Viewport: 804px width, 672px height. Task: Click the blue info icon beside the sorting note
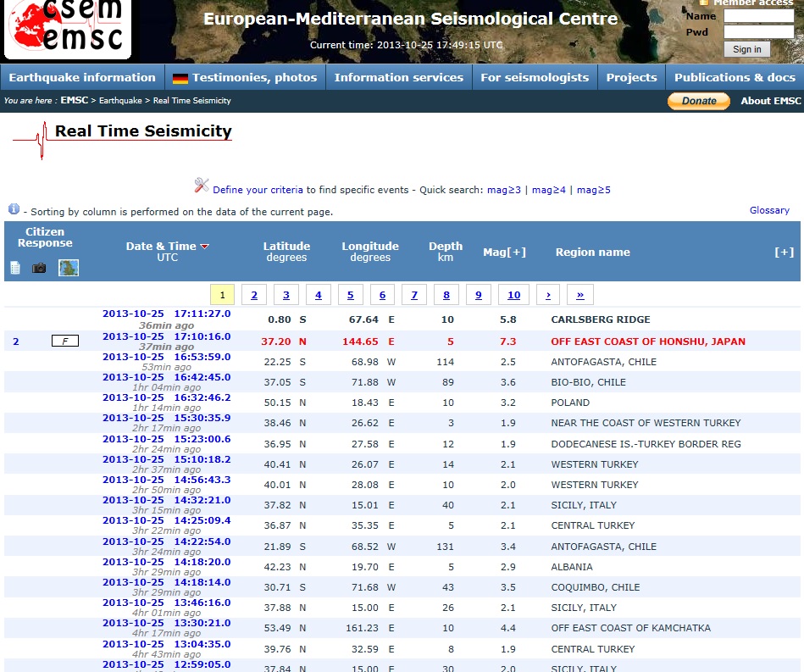[14, 208]
